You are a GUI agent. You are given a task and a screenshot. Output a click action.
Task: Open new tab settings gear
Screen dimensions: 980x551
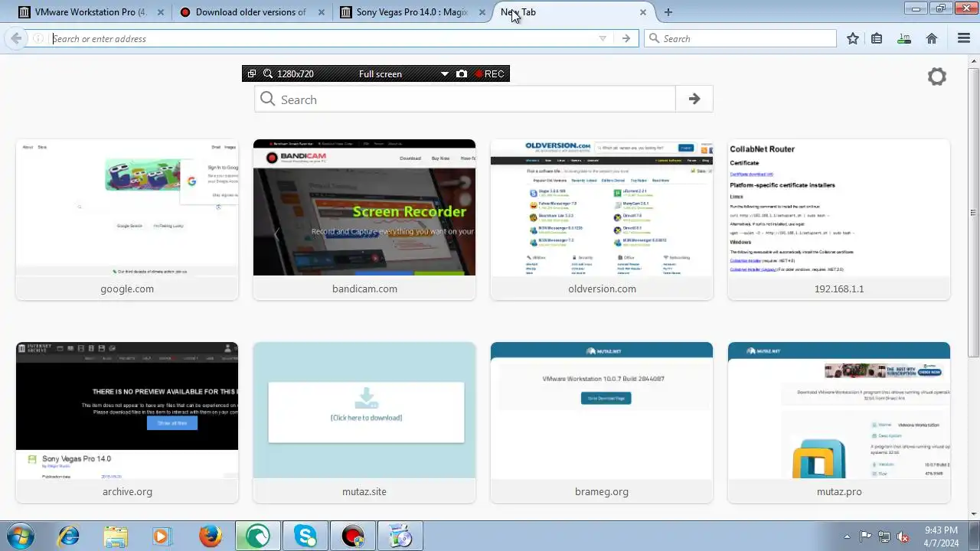click(937, 77)
